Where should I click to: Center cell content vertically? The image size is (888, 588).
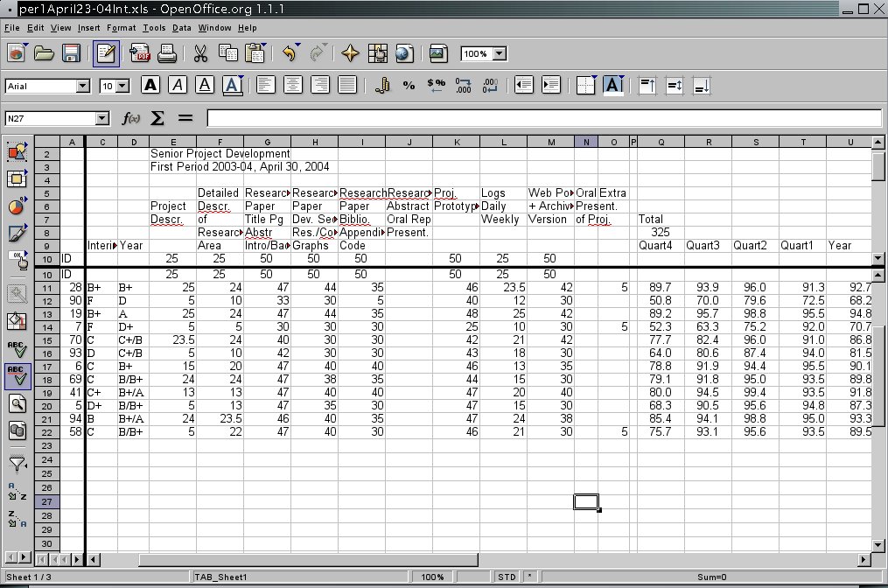pyautogui.click(x=675, y=86)
